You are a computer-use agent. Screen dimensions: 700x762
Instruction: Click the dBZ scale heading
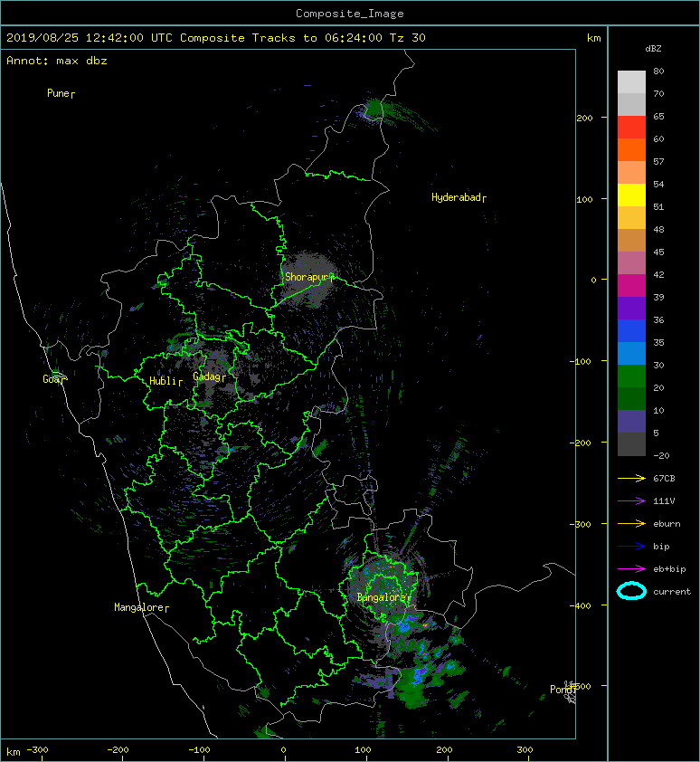653,49
